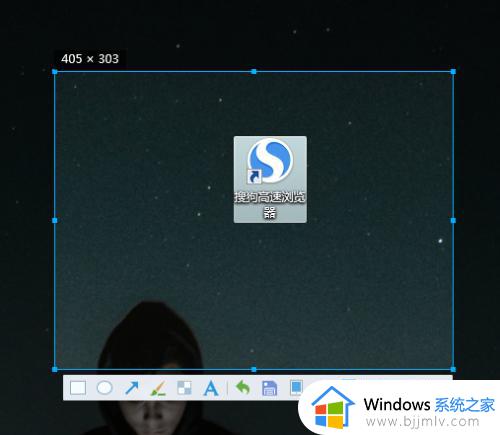Click the top-middle selection edge handle

[x=254, y=72]
